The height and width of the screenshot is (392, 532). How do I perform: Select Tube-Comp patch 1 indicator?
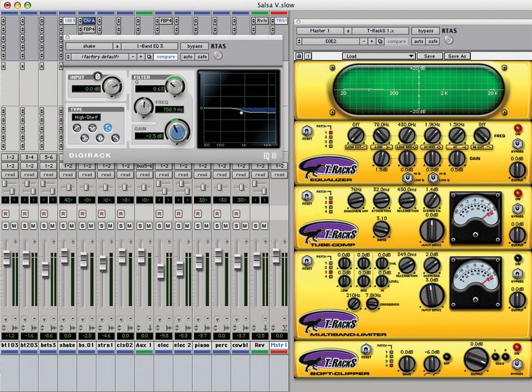(331, 198)
